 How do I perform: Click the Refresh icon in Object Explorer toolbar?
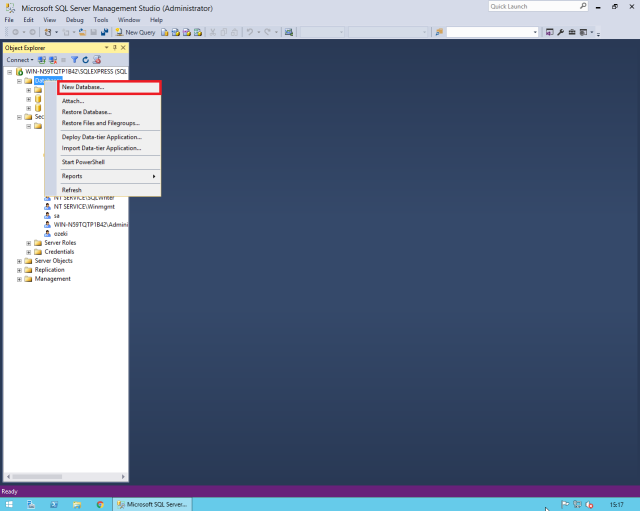click(x=85, y=60)
